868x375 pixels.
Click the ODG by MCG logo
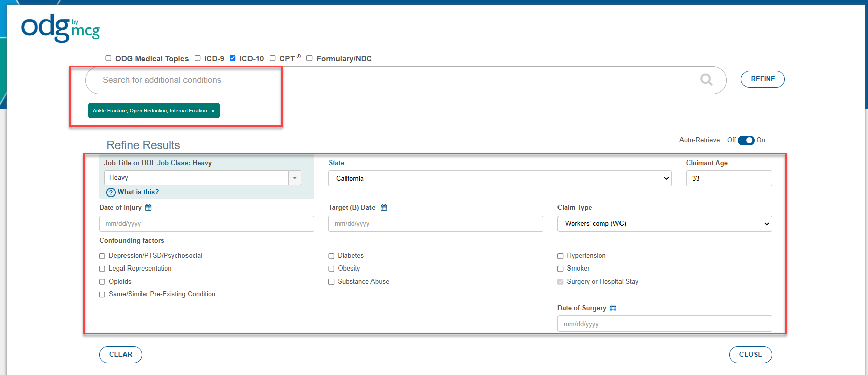[60, 28]
